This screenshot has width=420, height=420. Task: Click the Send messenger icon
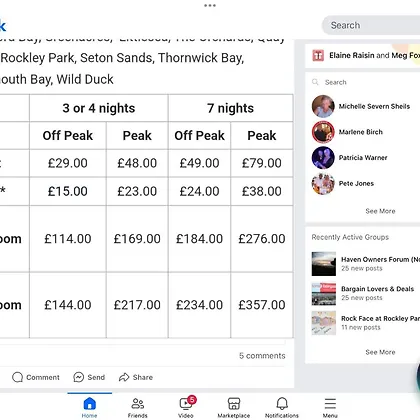tap(78, 377)
